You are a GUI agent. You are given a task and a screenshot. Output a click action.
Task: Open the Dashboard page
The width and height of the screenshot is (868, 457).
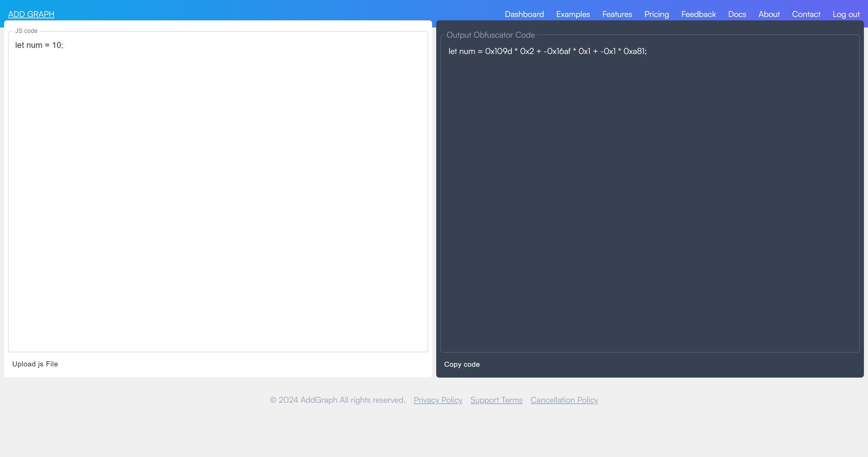[x=524, y=14]
